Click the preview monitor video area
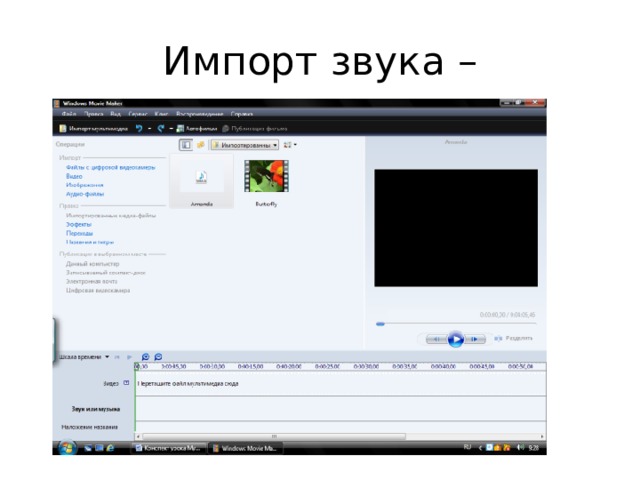640x480 pixels. [456, 228]
